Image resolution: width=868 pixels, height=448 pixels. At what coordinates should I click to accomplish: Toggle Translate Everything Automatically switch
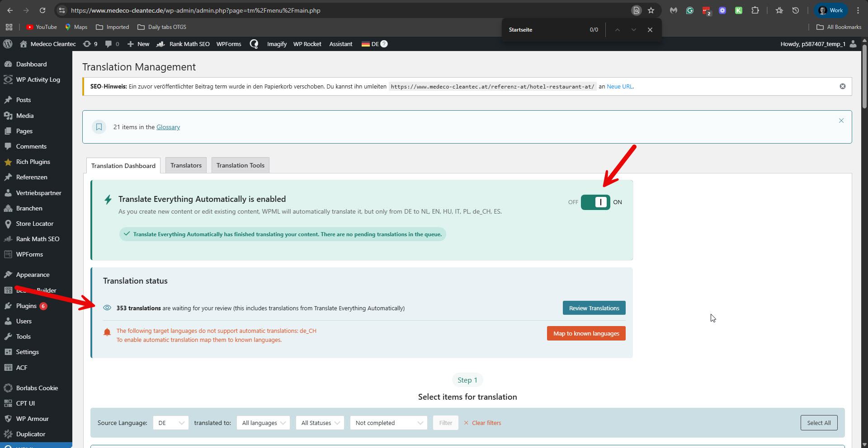[595, 202]
